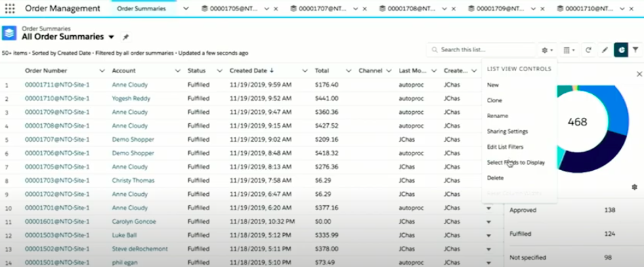Open the Status column menu chevron

[219, 70]
